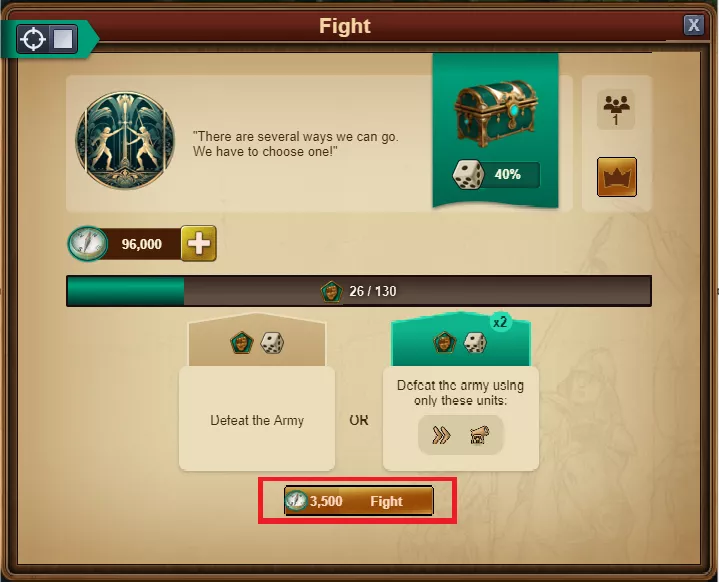Image resolution: width=719 pixels, height=582 pixels.
Task: Click the teal treasure chest reward
Action: (x=495, y=113)
